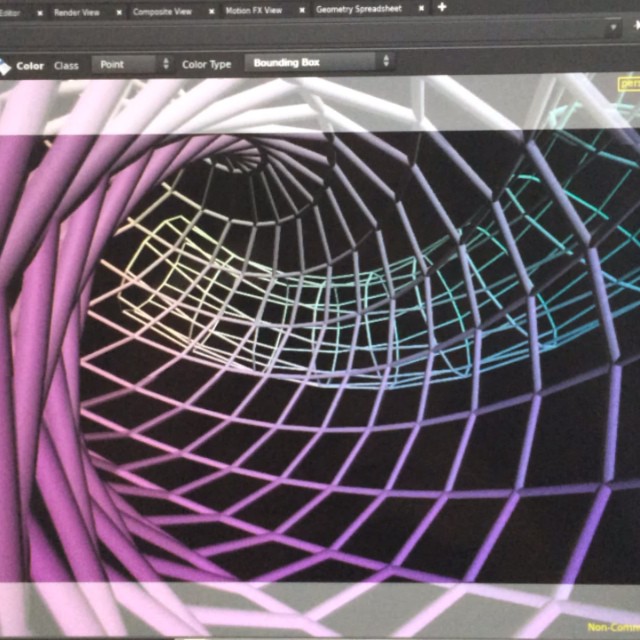Select the Geometry Spreadsheet tab

coord(359,9)
